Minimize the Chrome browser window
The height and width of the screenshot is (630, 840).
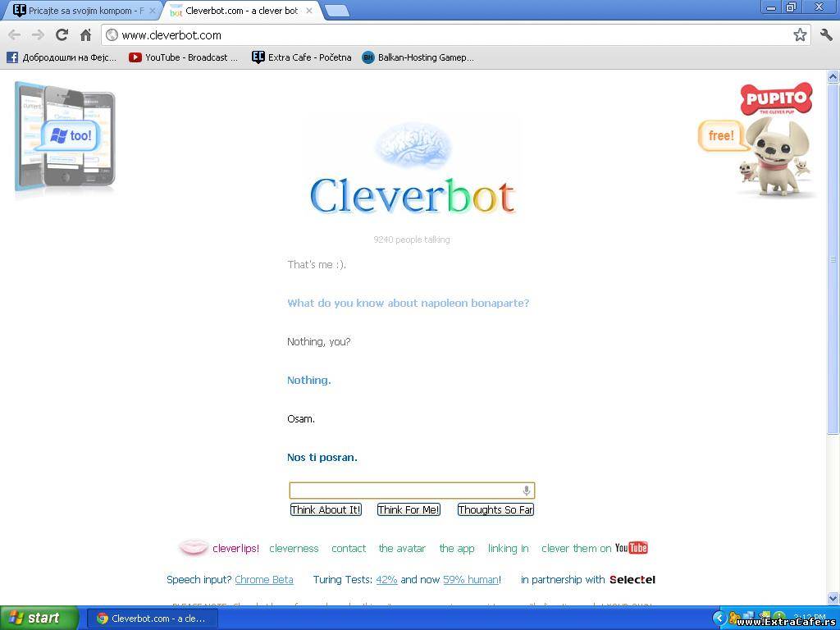pyautogui.click(x=771, y=7)
